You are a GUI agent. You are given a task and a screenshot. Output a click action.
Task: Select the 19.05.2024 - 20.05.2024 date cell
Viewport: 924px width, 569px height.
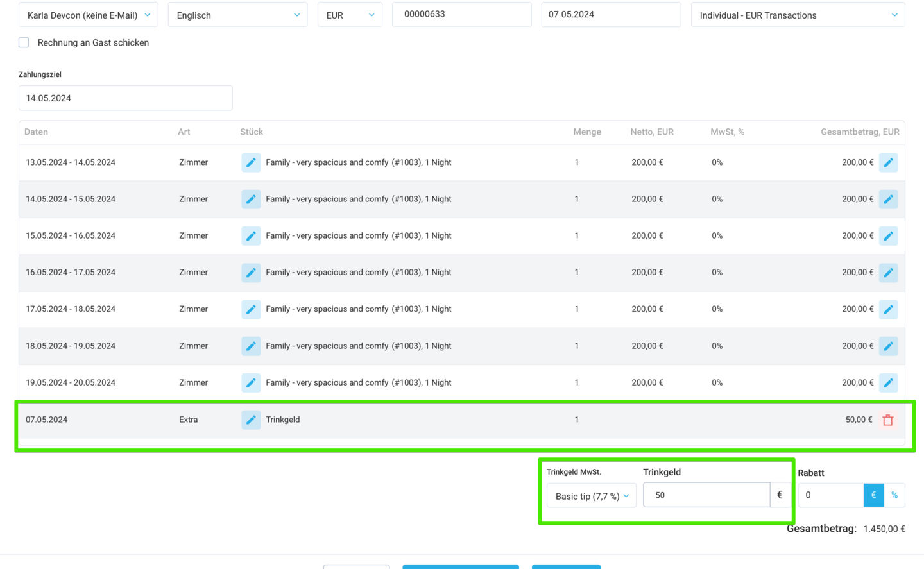71,382
